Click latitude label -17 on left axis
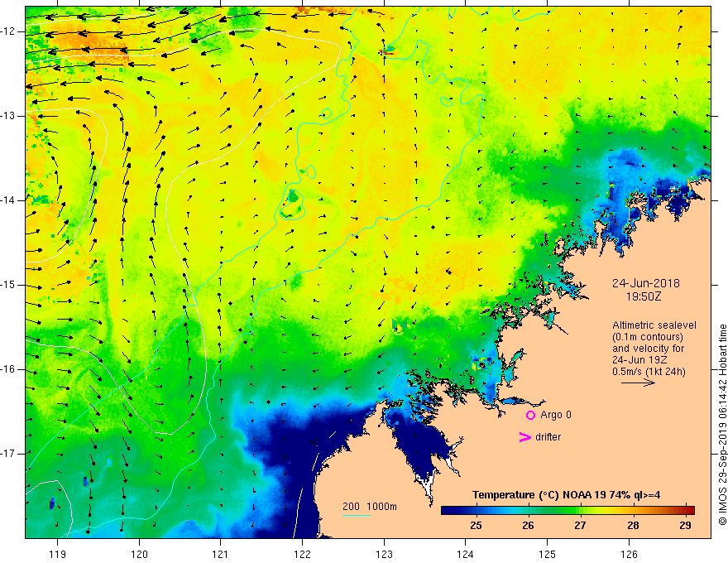Screen dimensions: 728x563 tap(8, 454)
